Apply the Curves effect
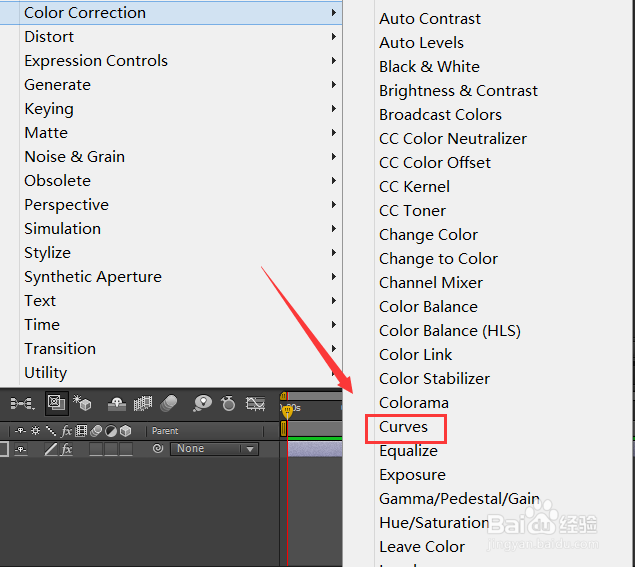The width and height of the screenshot is (635, 567). point(403,426)
